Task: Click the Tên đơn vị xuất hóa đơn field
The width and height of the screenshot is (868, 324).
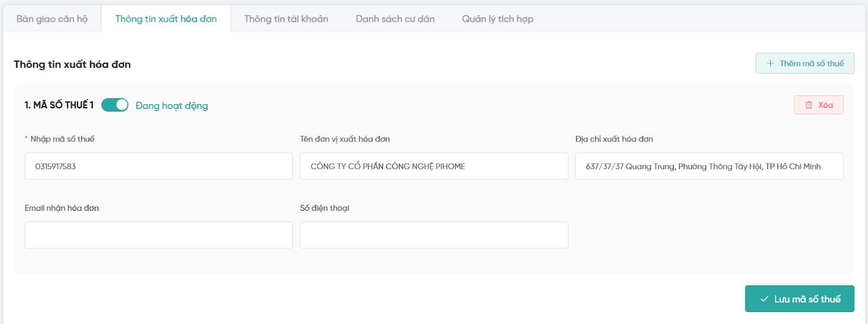Action: [x=434, y=166]
